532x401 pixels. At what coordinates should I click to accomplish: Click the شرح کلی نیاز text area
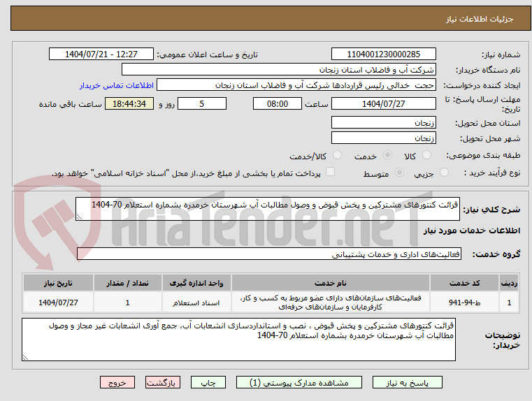267,209
